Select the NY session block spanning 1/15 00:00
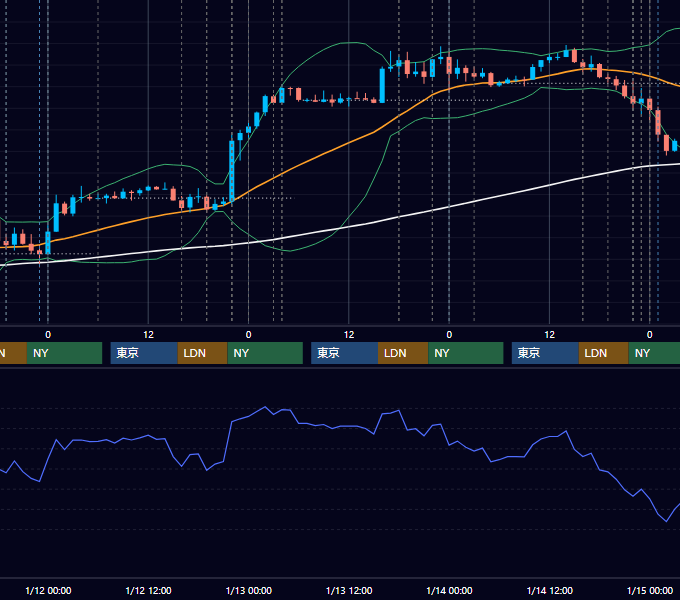The image size is (680, 600). [x=654, y=353]
